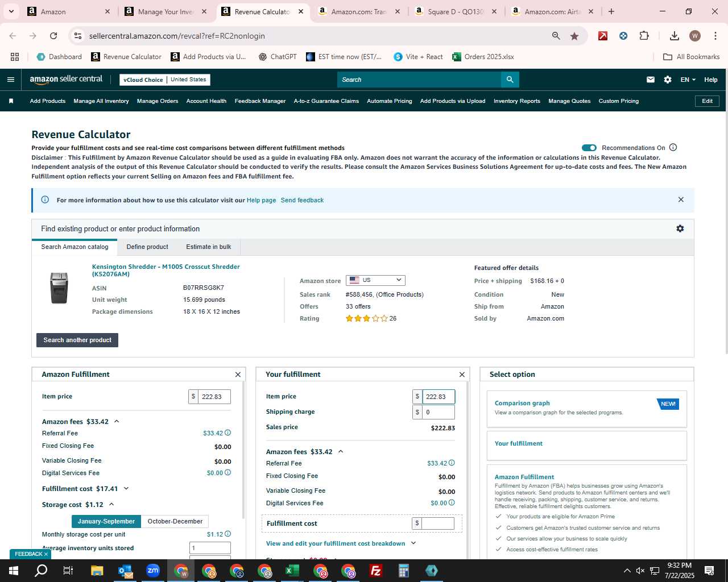Dismiss the help info banner

point(681,199)
